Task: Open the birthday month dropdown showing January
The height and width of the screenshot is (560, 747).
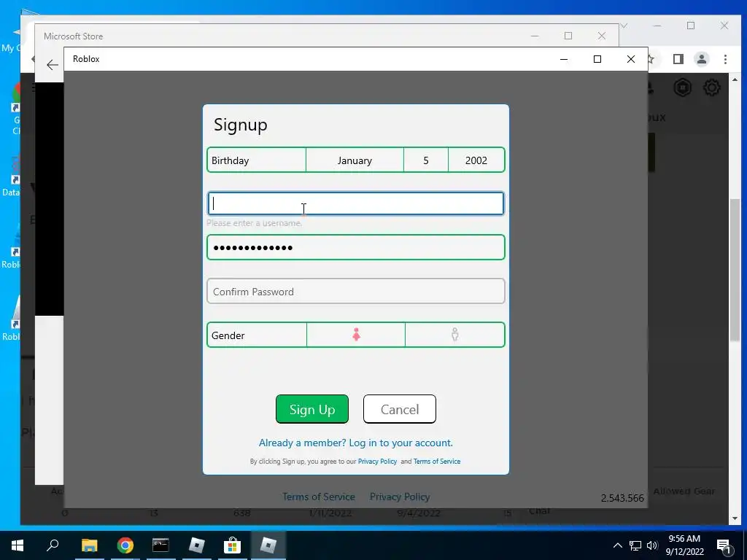Action: coord(355,160)
